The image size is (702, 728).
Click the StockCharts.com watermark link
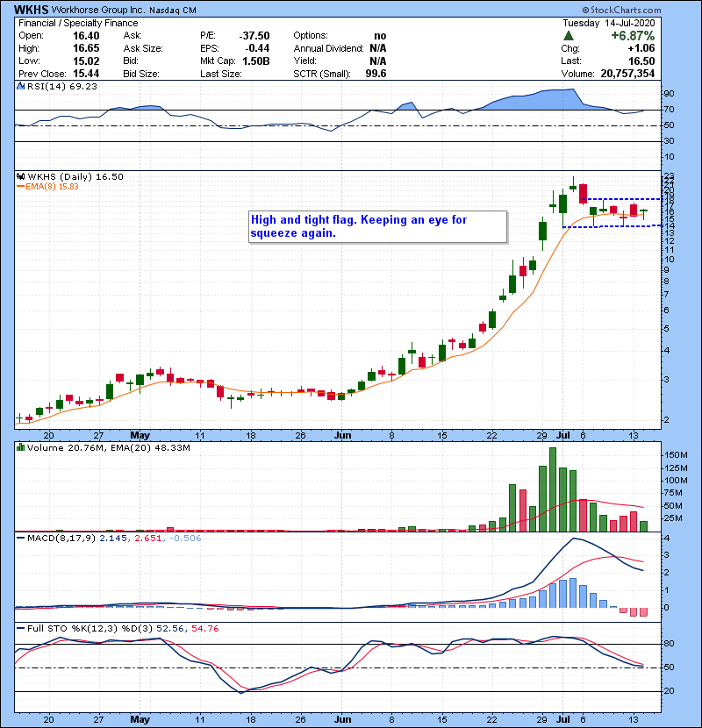621,10
